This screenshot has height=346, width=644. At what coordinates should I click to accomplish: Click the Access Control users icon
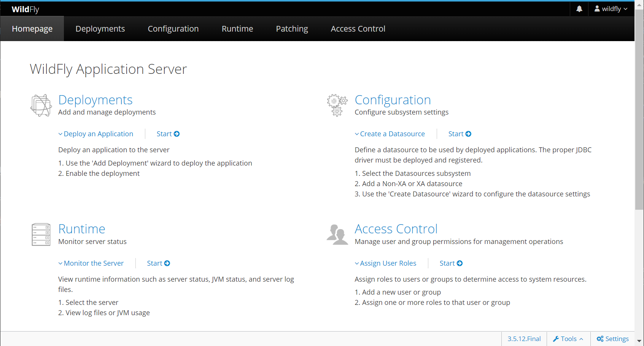(x=337, y=234)
